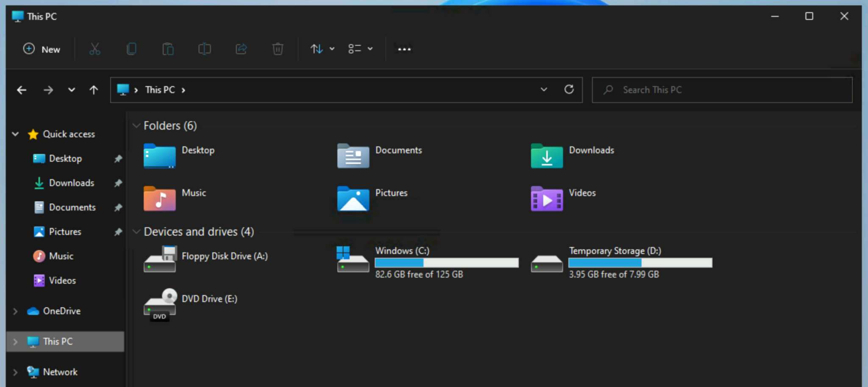Image resolution: width=868 pixels, height=387 pixels.
Task: Select the Rename icon in the toolbar
Action: [204, 49]
